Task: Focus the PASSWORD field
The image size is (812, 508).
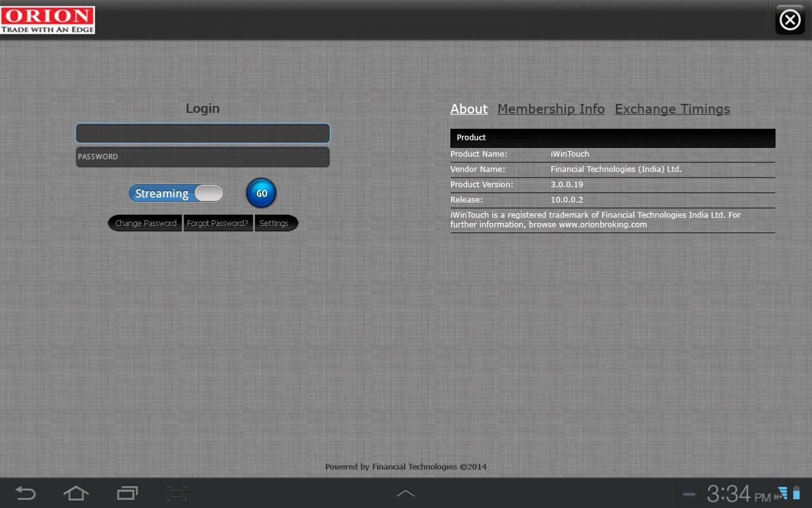Action: click(202, 157)
